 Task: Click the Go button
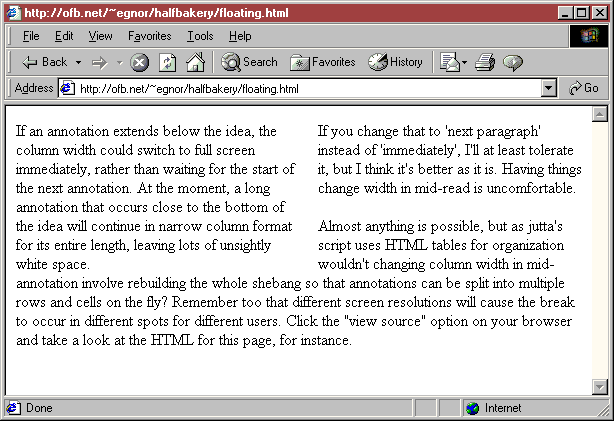(x=583, y=88)
